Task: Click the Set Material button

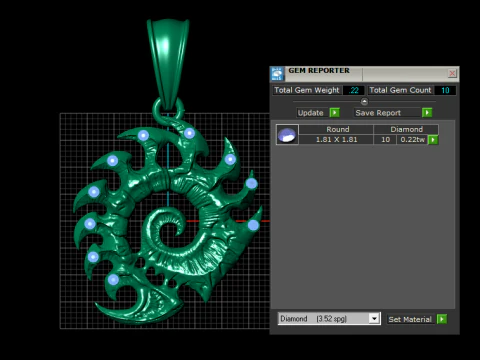Action: tap(410, 319)
